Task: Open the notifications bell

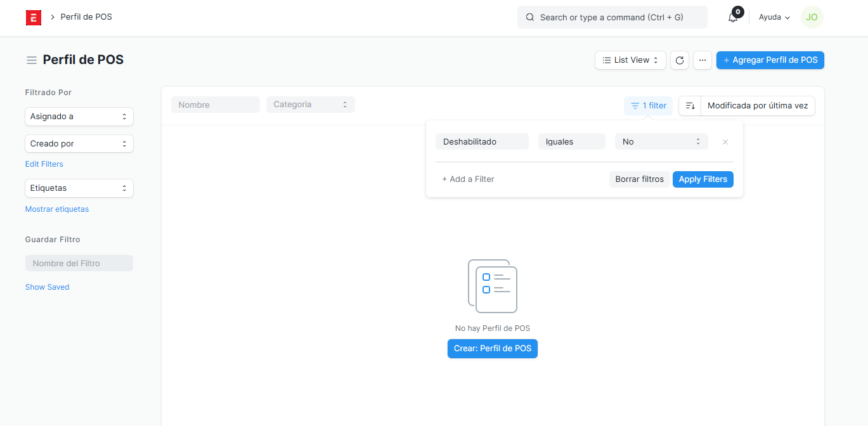Action: pyautogui.click(x=733, y=18)
